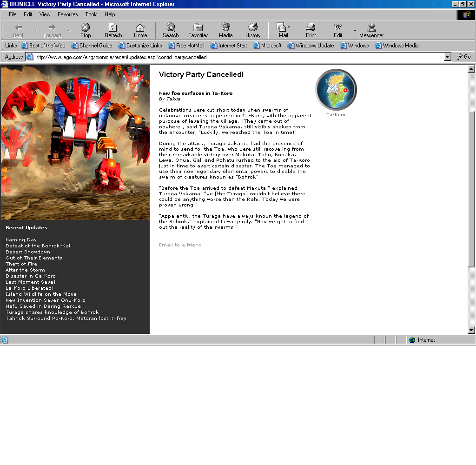476x465 pixels.
Task: Open the Back history dropdown arrow
Action: [35, 31]
